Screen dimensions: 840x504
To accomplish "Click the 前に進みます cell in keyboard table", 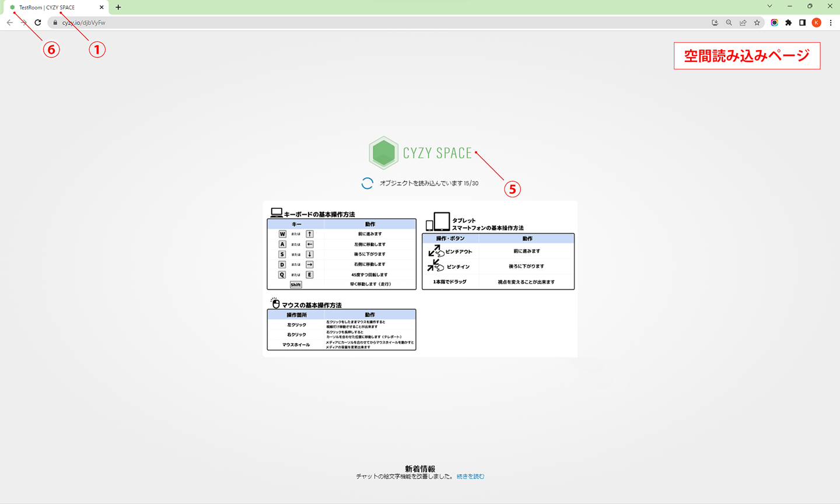I will (370, 234).
